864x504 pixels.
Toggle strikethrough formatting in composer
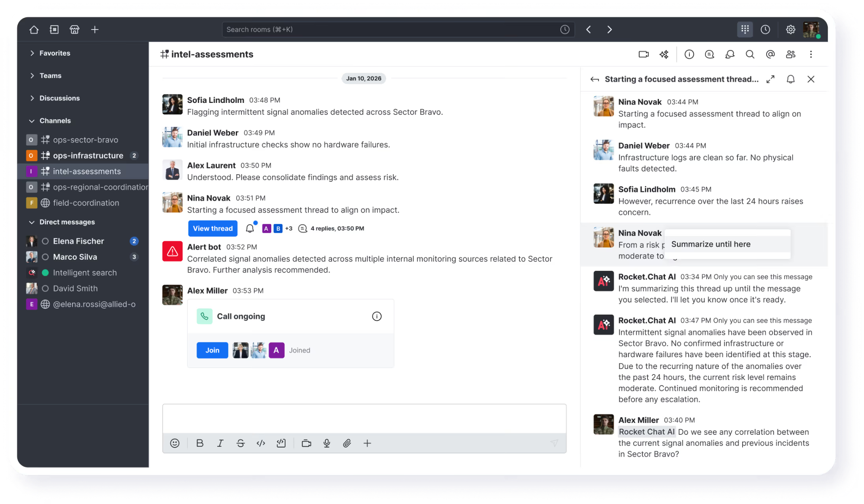(240, 443)
